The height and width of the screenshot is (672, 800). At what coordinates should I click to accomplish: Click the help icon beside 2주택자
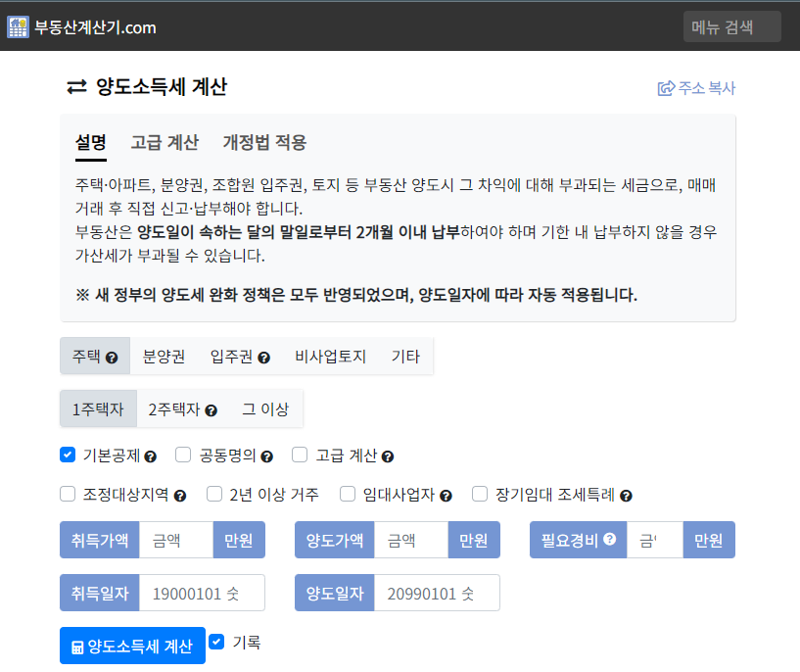tap(212, 410)
